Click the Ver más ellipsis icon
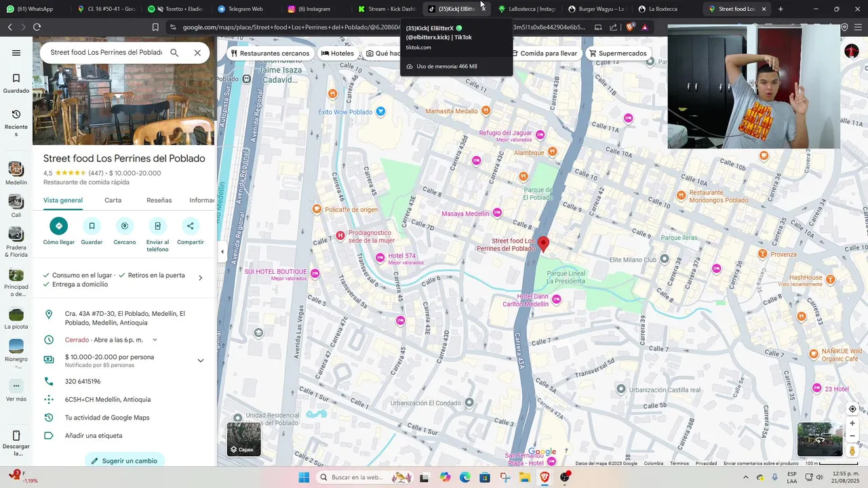868x488 pixels. (x=16, y=386)
